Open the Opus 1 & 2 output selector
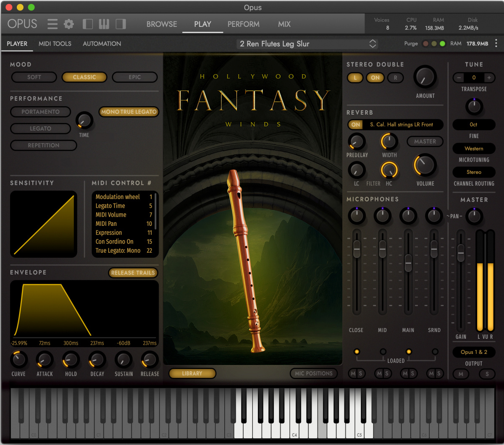 [x=473, y=352]
